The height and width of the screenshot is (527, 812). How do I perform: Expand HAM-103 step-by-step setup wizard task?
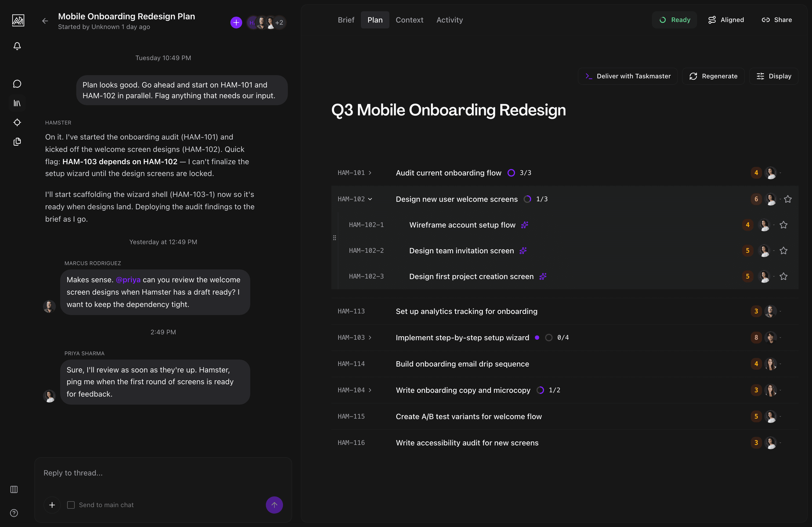(x=370, y=338)
